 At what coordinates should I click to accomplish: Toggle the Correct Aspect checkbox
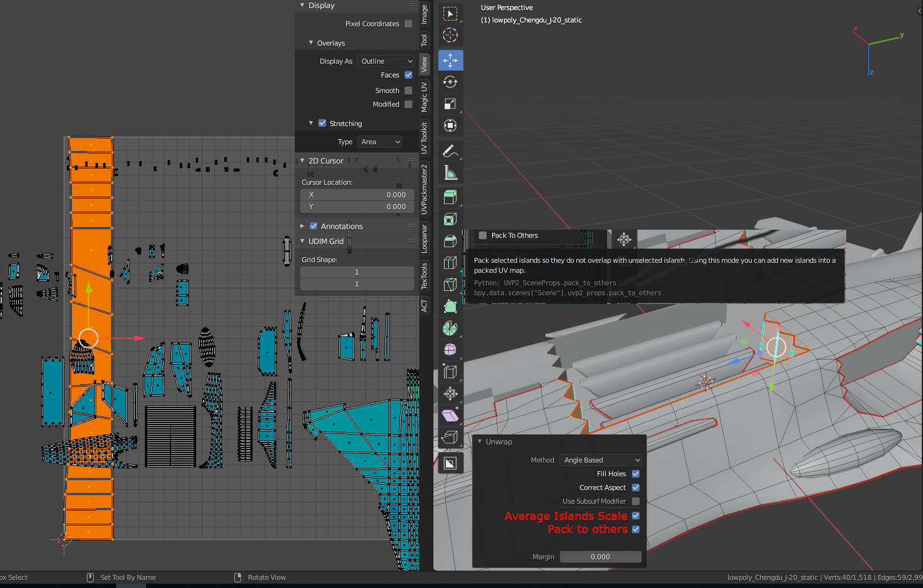(x=636, y=488)
